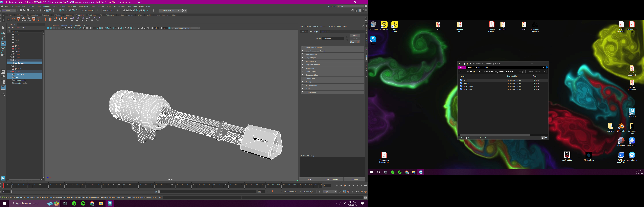
Task: Select CONECTOR 2 file in Explorer
Action: [468, 86]
